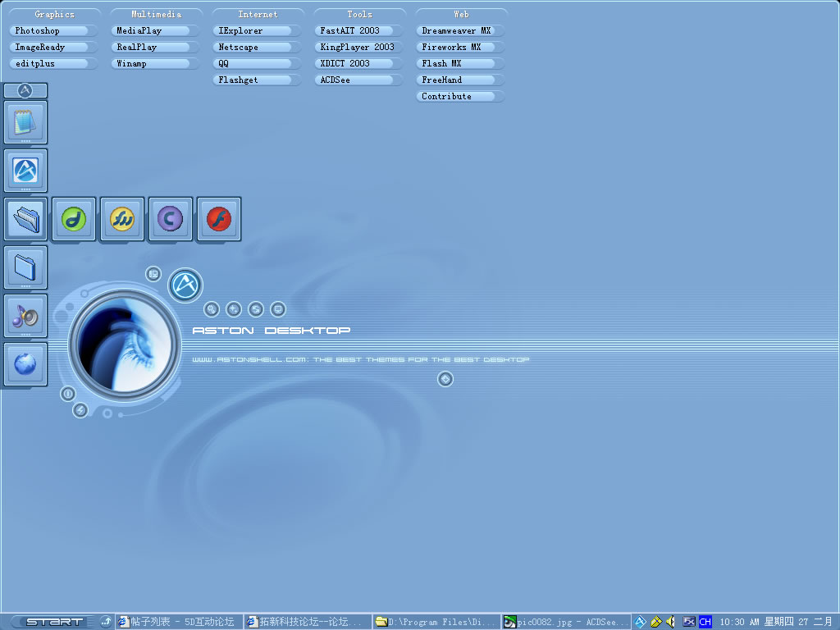Open the music note and speaker tile
840x630 pixels.
click(25, 316)
